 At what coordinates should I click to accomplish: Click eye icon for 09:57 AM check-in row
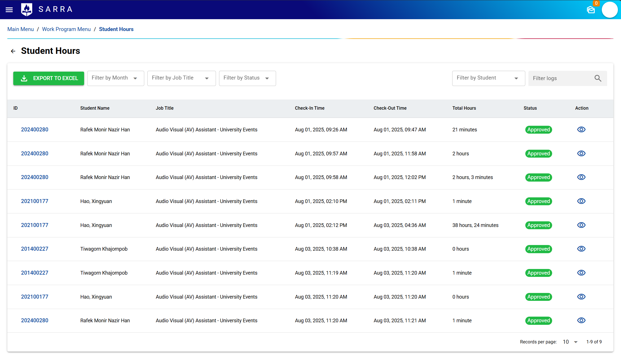(581, 154)
